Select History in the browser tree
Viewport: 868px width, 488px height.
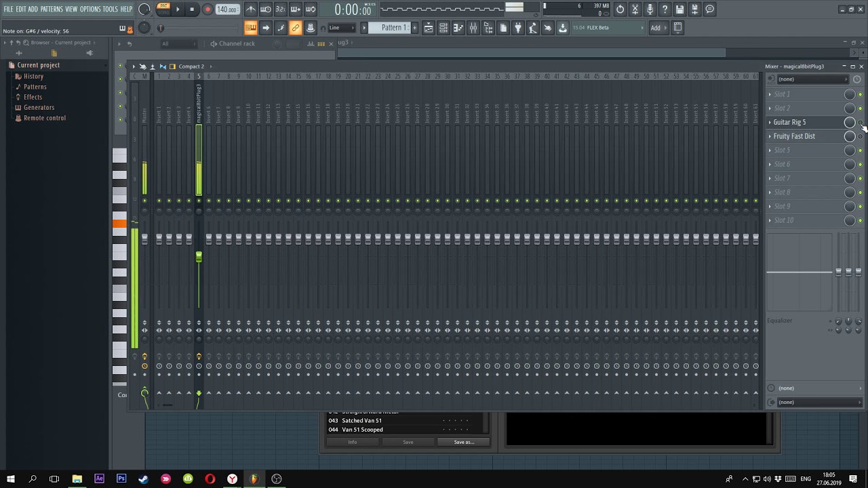coord(33,77)
